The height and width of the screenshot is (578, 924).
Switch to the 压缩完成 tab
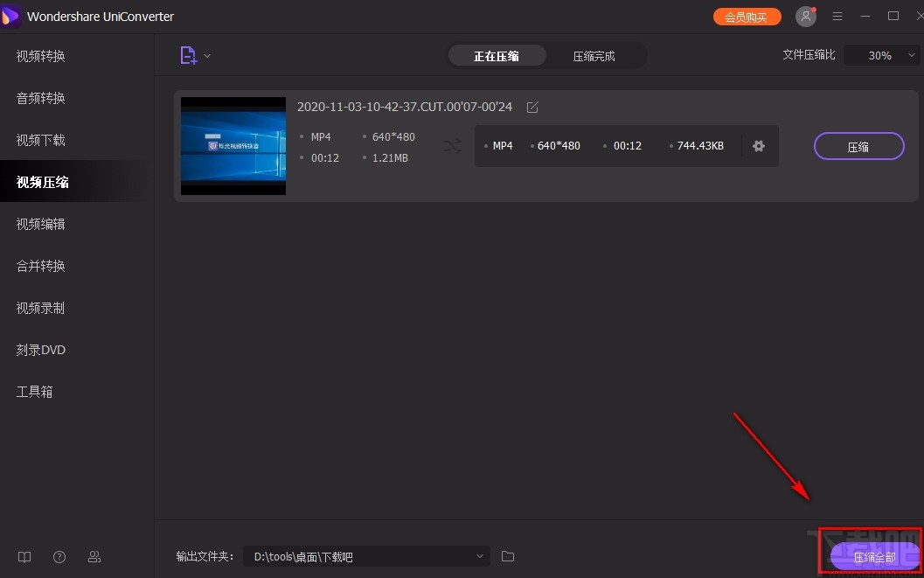(594, 55)
